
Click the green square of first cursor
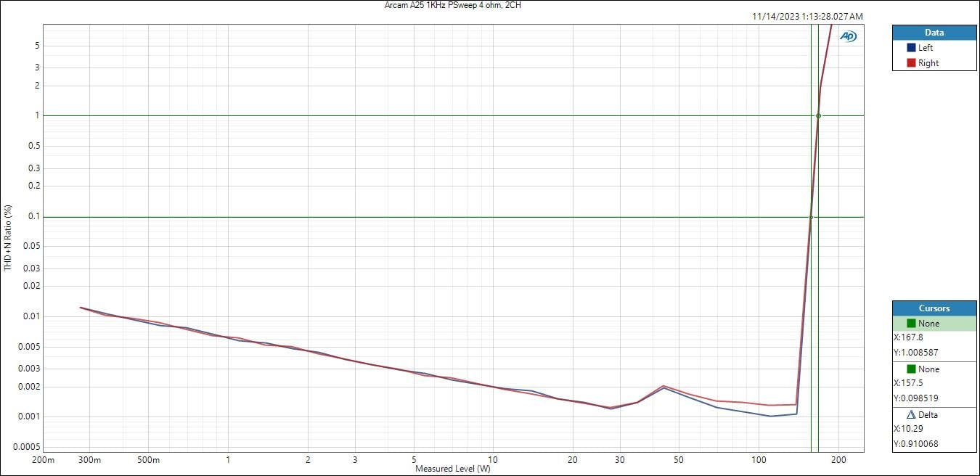(911, 324)
